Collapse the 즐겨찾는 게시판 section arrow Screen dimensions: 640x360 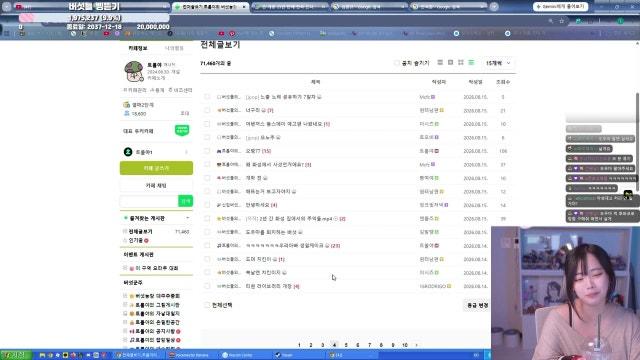[188, 218]
